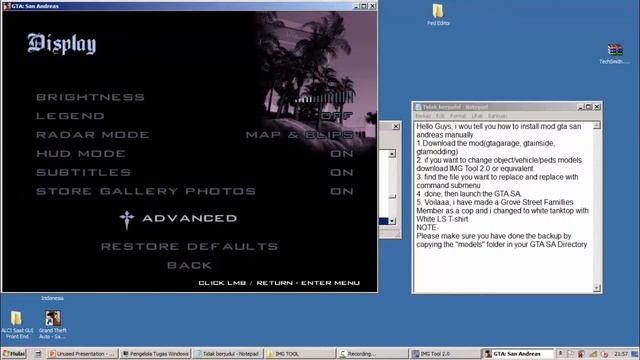Toggle Store Gallery Photos ON setting
This screenshot has width=640, height=360.
[x=342, y=191]
